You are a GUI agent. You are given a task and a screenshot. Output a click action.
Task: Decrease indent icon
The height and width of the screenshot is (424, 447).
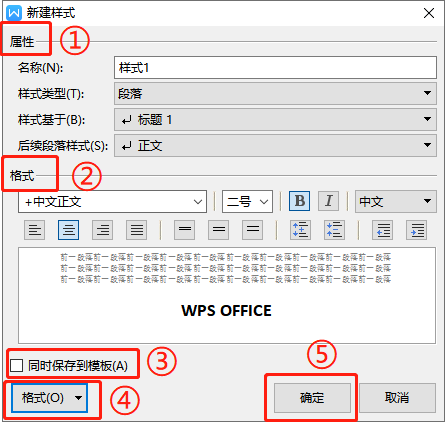pyautogui.click(x=383, y=230)
